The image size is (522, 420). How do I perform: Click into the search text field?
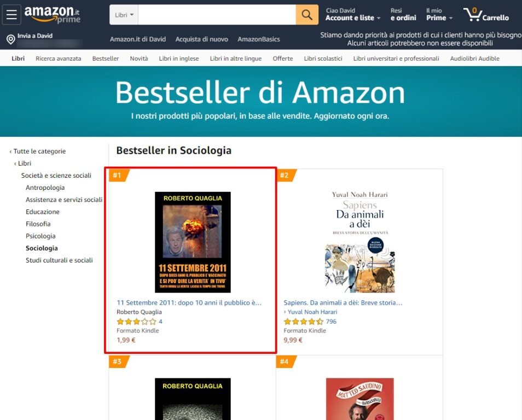point(217,15)
